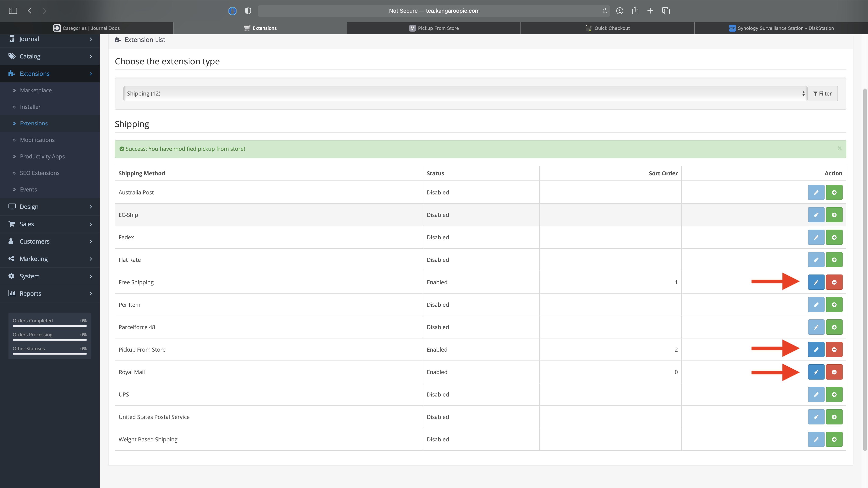The image size is (868, 488).
Task: Open the Shipping (12) extension type dropdown
Action: 465,94
